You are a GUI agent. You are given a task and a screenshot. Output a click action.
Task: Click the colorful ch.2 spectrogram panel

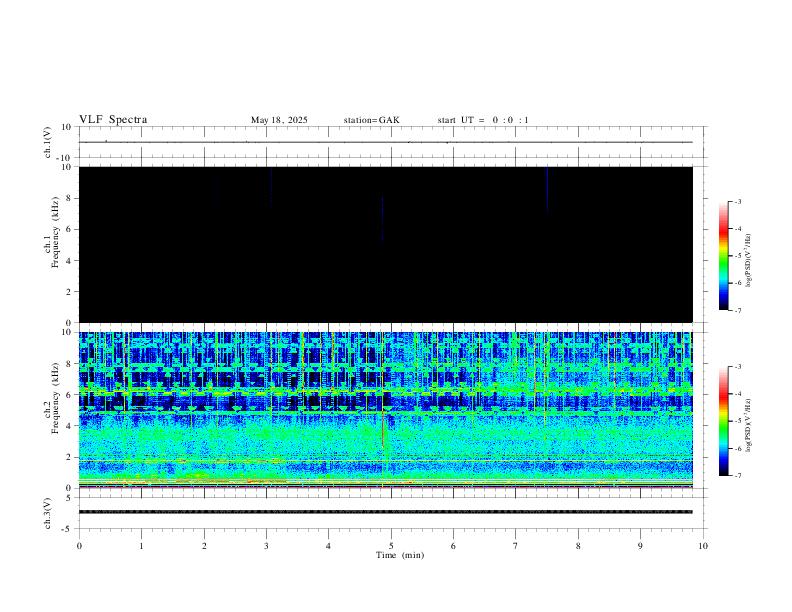(x=386, y=410)
